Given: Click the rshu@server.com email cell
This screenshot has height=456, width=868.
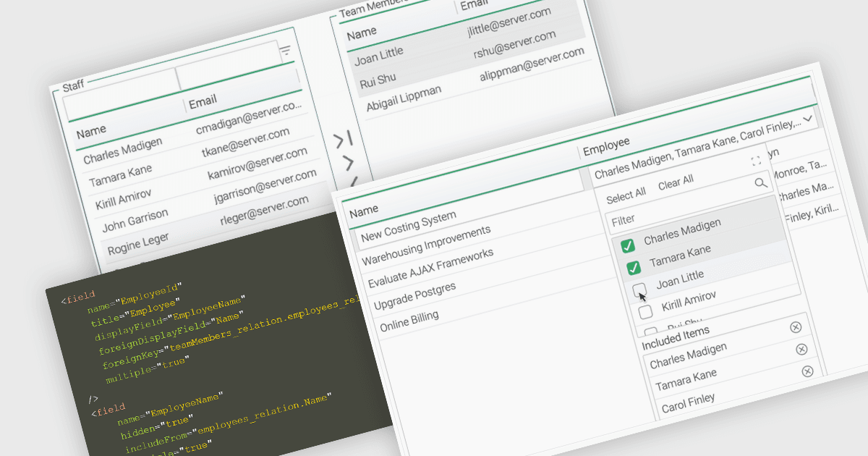Looking at the screenshot, I should (514, 45).
